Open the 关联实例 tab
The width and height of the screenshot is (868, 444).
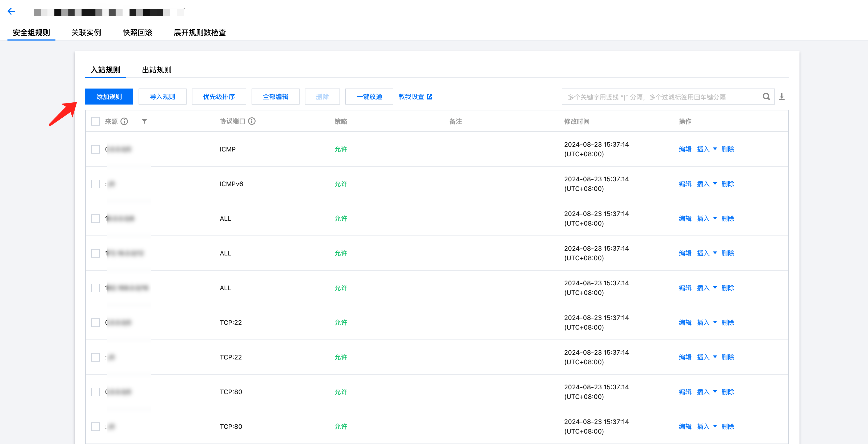tap(86, 32)
